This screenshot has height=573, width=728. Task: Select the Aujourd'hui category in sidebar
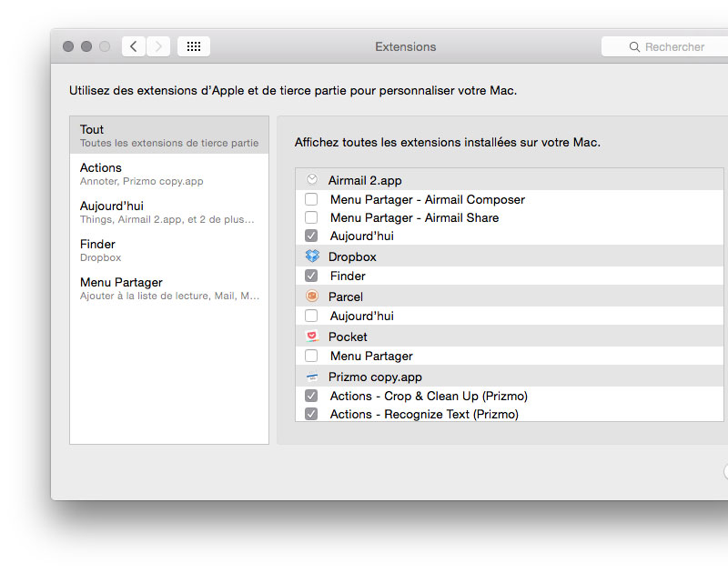tap(169, 212)
